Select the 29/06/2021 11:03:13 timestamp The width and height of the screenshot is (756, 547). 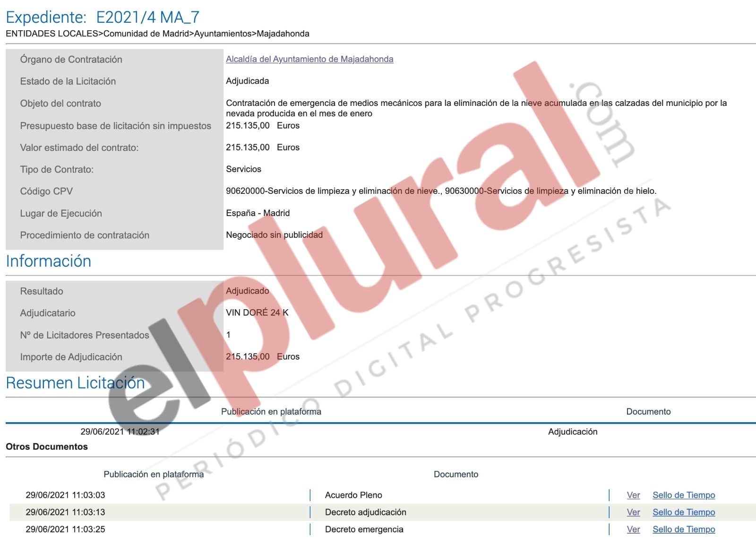65,512
